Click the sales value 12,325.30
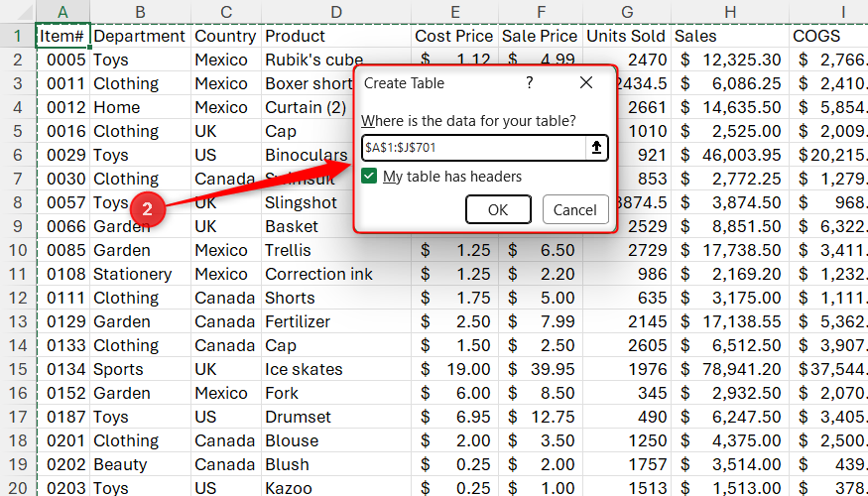The height and width of the screenshot is (496, 868). click(729, 60)
